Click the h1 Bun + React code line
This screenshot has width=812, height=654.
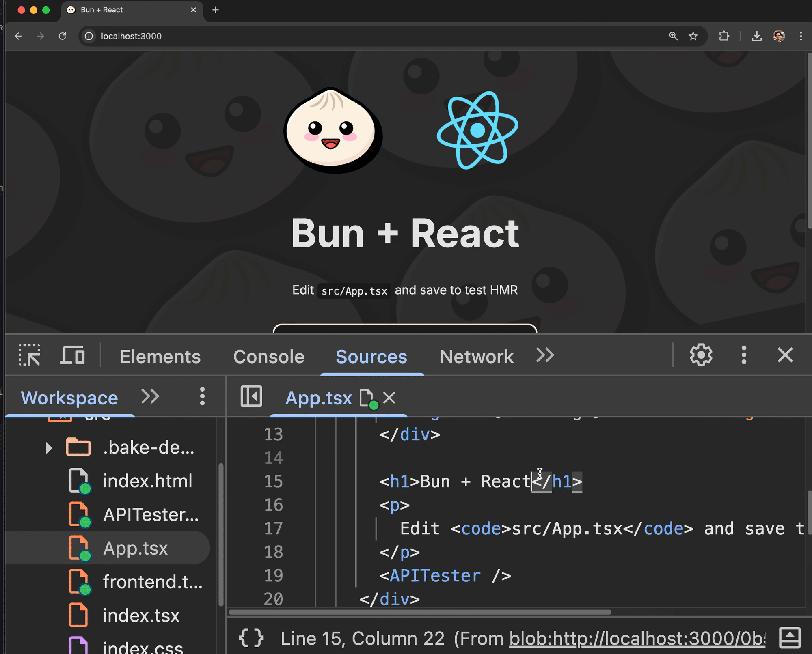click(481, 482)
